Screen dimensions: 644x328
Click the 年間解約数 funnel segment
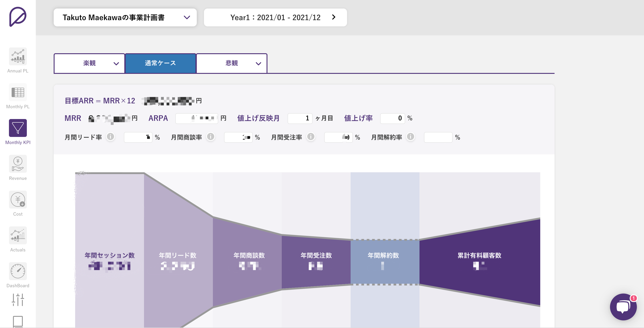click(385, 262)
